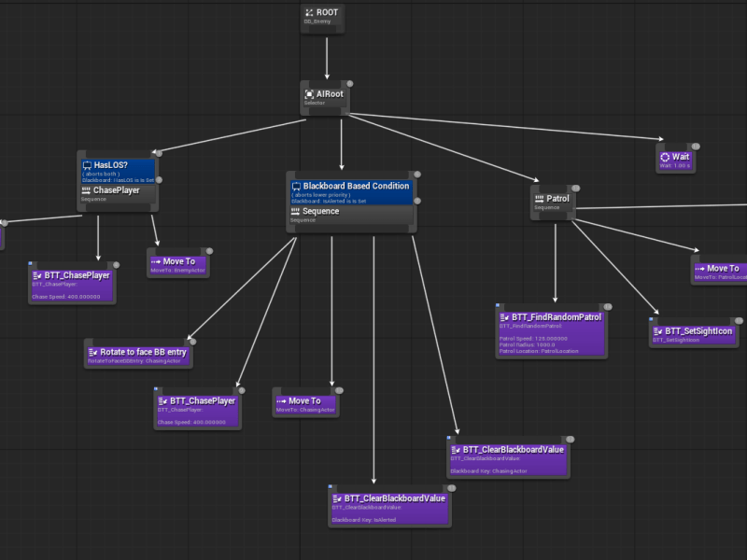Click the execution index badge on Wait node

[x=696, y=147]
